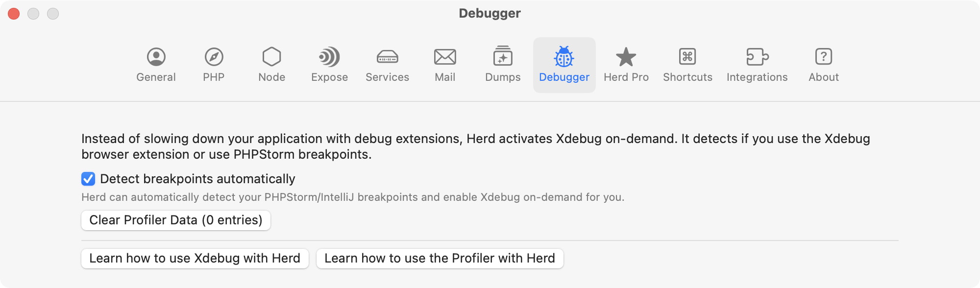980x288 pixels.
Task: Open the Dumps panel icon
Action: click(x=503, y=57)
